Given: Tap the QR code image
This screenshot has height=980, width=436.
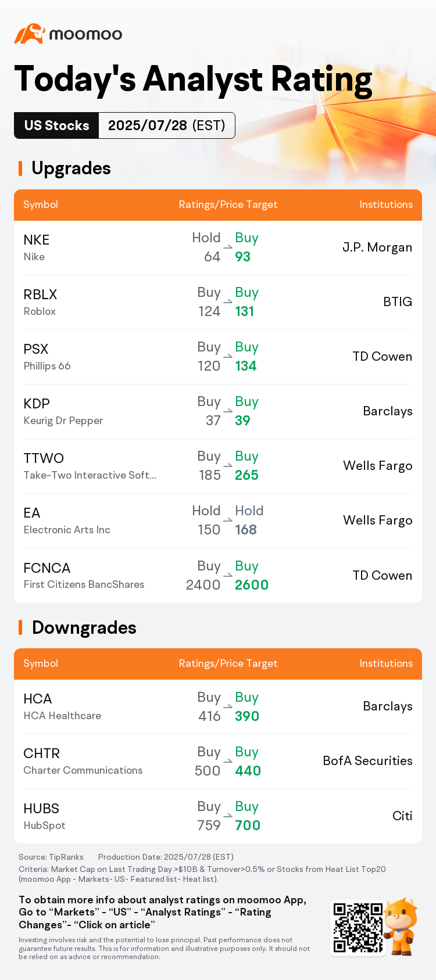Looking at the screenshot, I should 357,927.
